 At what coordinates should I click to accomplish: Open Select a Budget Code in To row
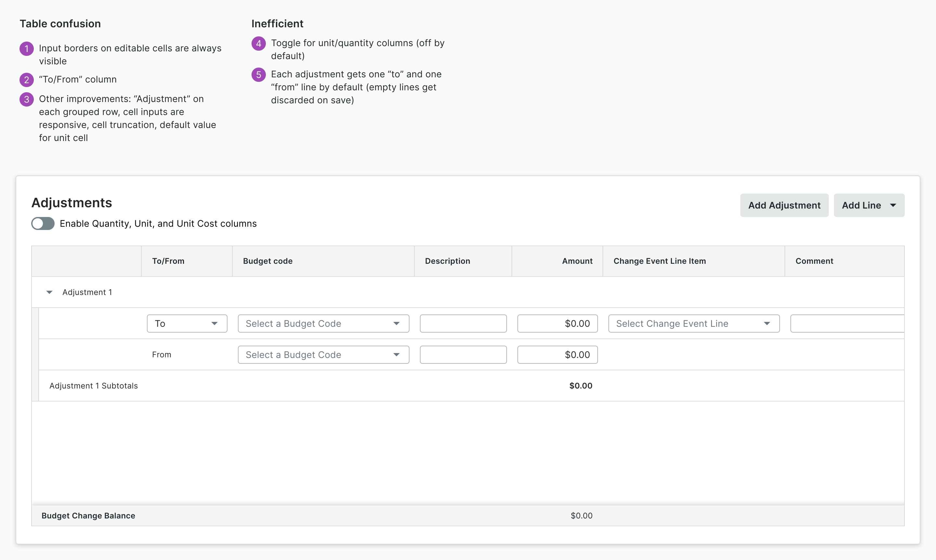323,324
